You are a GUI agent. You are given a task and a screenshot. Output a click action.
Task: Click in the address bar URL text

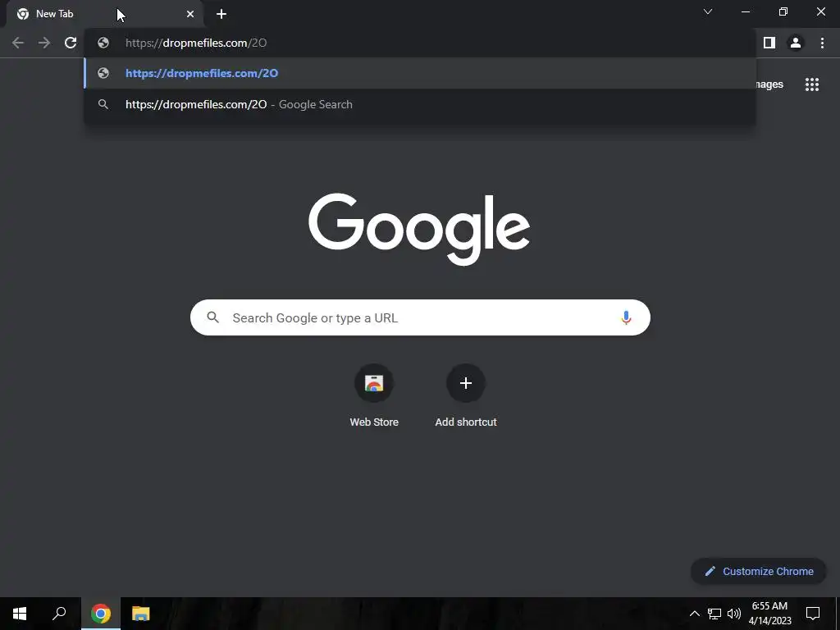click(x=196, y=43)
